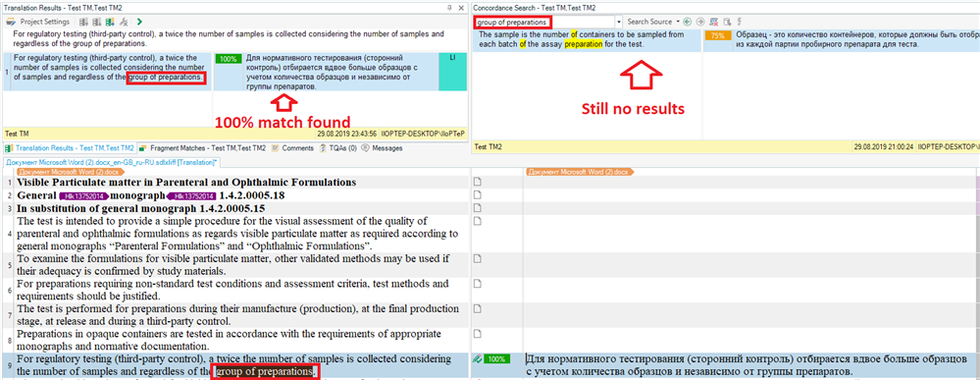Select the 100% match badge in Translation Results
The width and height of the screenshot is (980, 380).
coord(229,58)
